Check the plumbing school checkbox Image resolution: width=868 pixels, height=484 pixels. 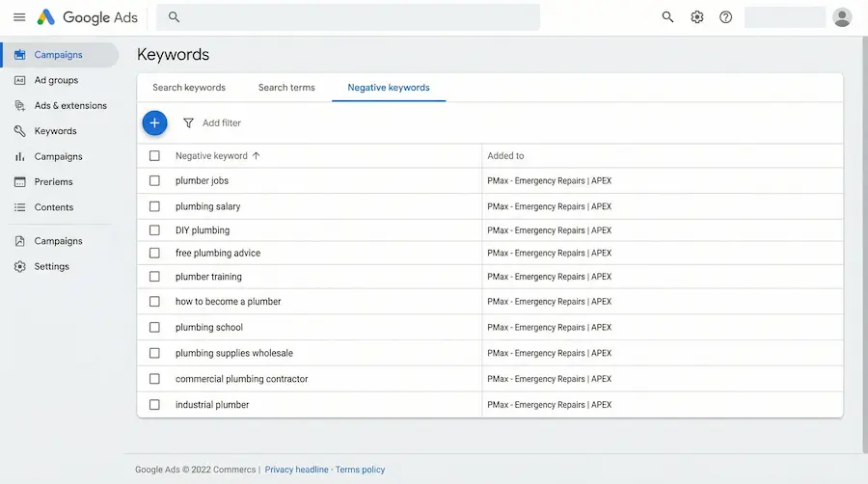pos(154,328)
